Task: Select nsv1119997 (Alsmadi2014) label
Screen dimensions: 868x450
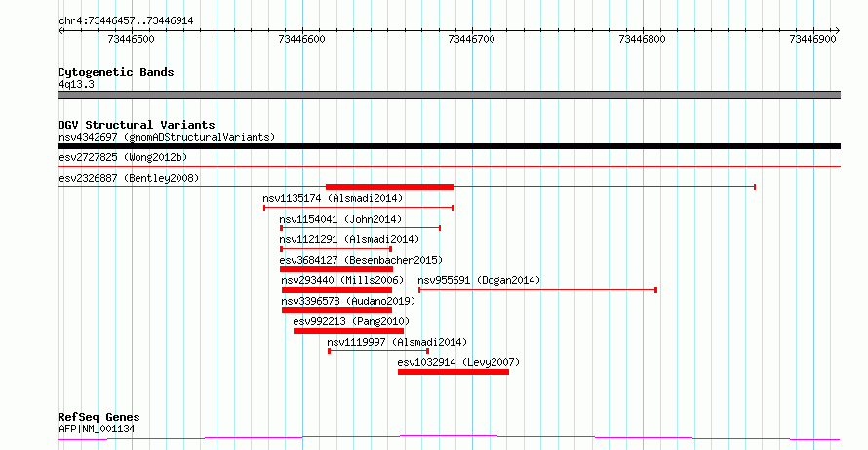Action: (397, 342)
